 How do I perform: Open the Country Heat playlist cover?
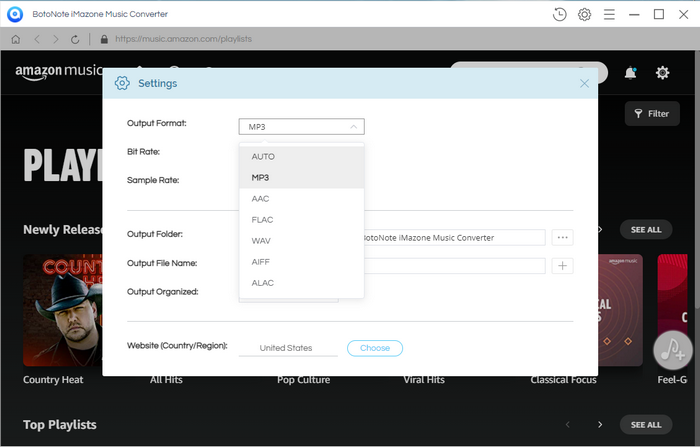(62, 310)
